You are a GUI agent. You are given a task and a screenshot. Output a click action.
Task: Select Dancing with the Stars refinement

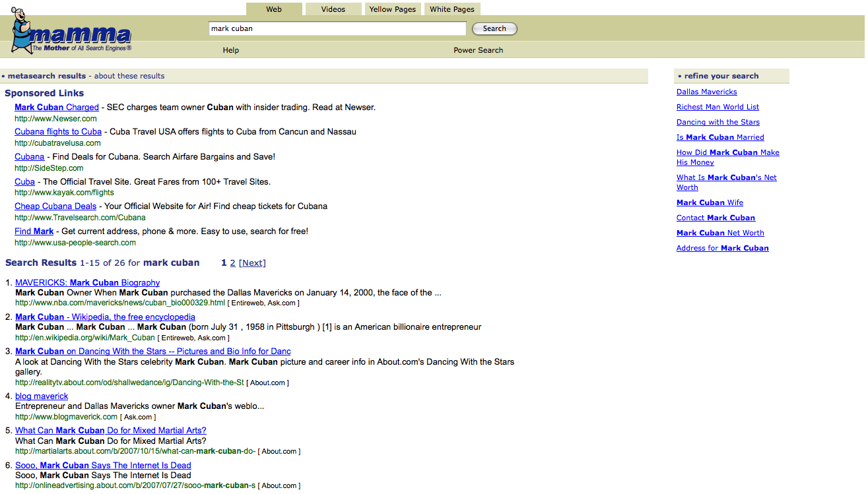click(x=718, y=123)
